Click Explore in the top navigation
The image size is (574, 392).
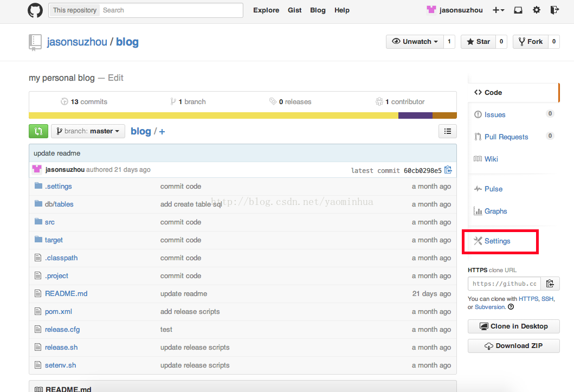click(266, 10)
